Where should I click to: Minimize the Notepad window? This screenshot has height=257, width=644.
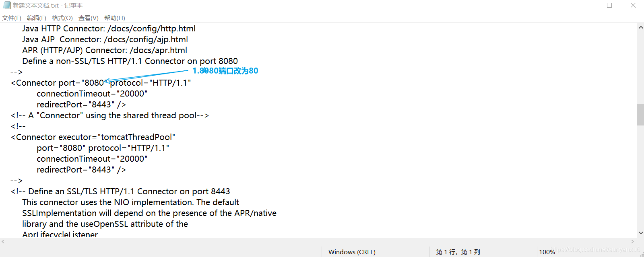(586, 5)
